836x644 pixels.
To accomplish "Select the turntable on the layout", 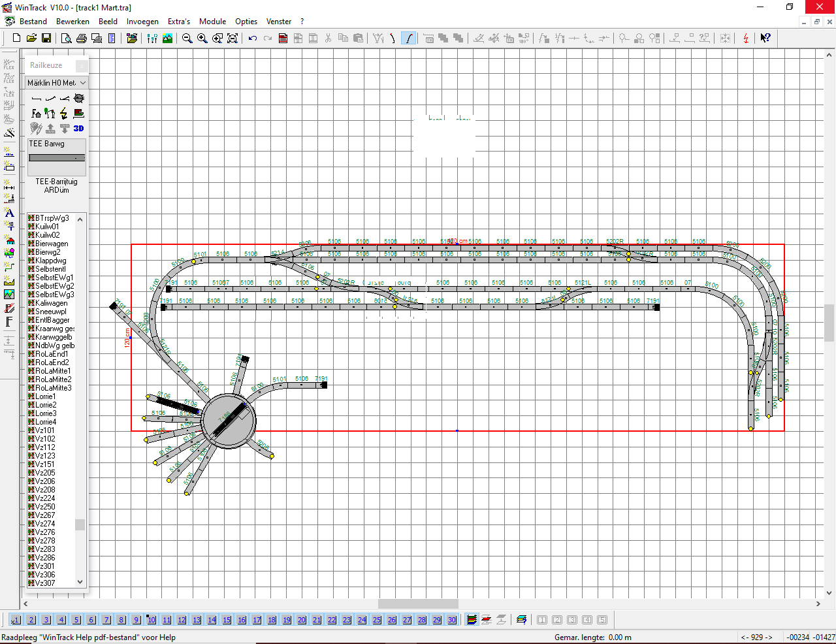I will pyautogui.click(x=228, y=421).
